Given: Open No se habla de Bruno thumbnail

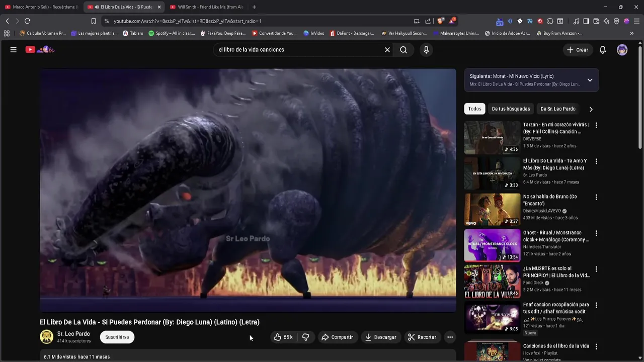Looking at the screenshot, I should 492,209.
